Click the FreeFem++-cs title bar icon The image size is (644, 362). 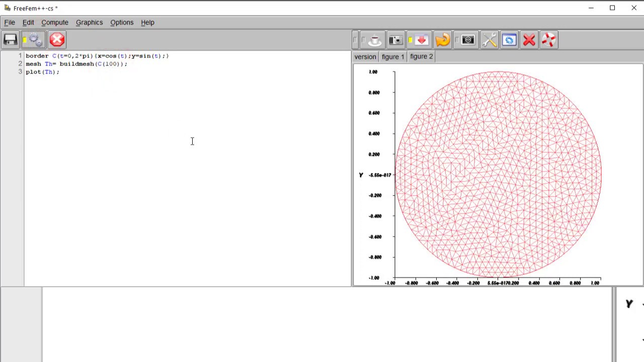(x=7, y=8)
